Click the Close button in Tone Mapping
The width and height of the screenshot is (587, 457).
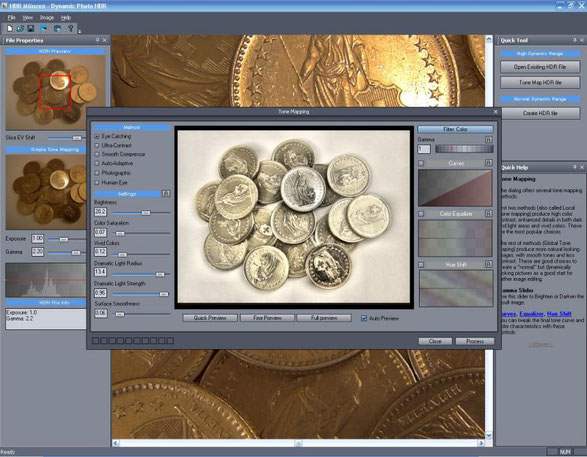coord(435,341)
